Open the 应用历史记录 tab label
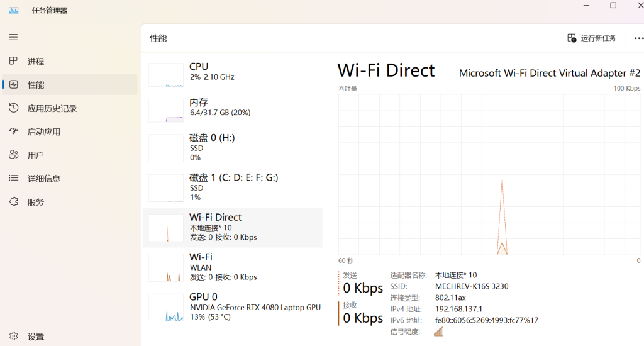This screenshot has height=346, width=644. [x=52, y=108]
